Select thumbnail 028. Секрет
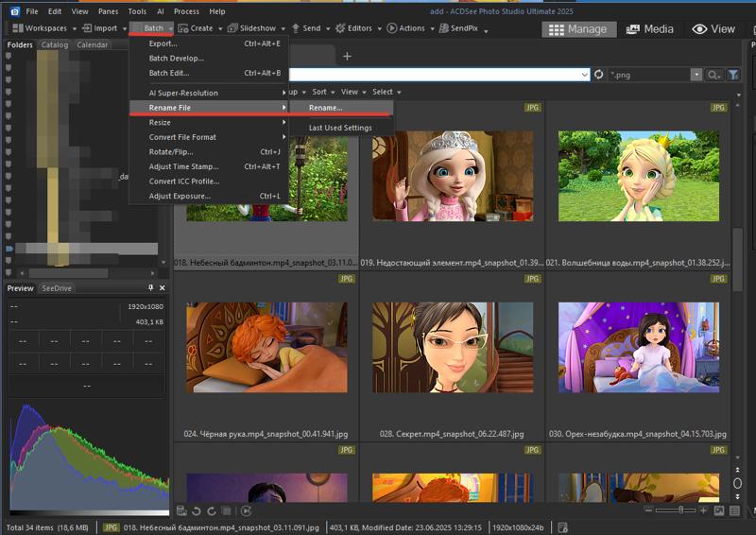 tap(453, 347)
